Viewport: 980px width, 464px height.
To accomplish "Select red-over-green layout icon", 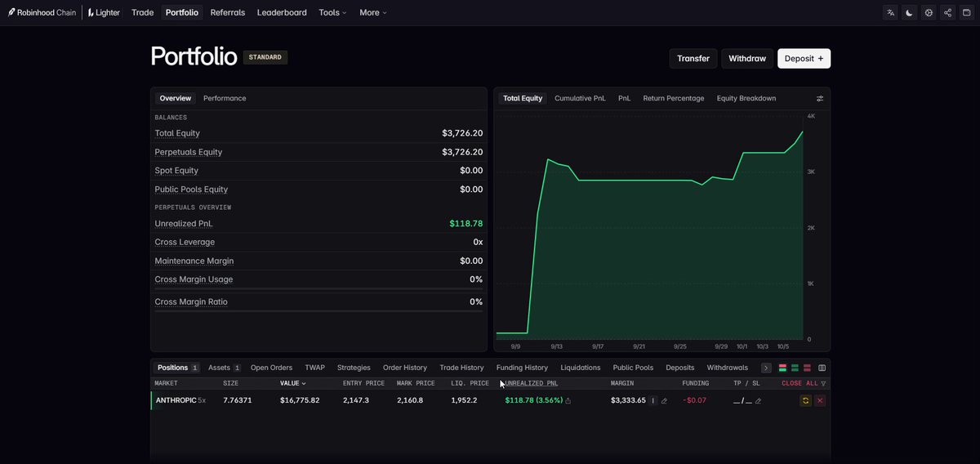I will click(x=783, y=368).
